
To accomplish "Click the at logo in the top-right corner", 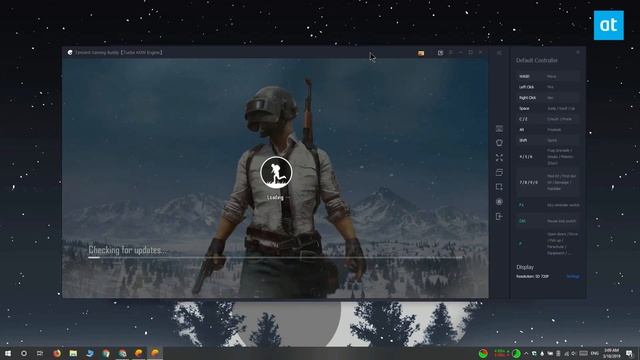I will pyautogui.click(x=609, y=25).
